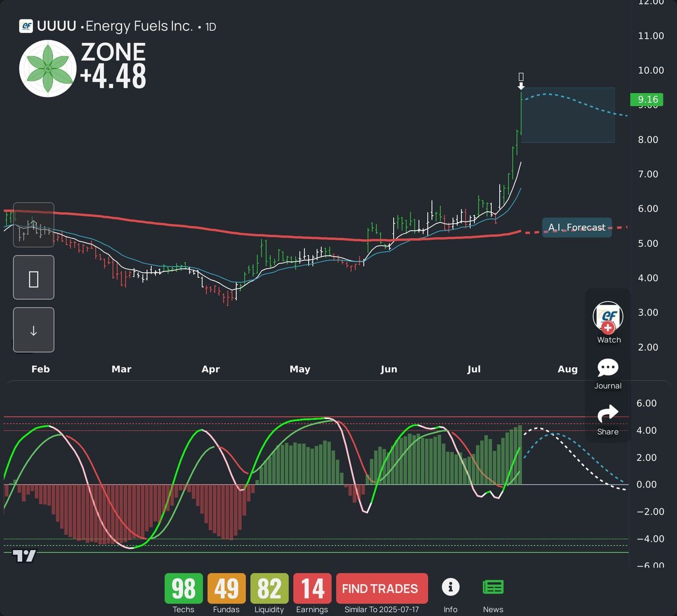
Task: Open the Info circle icon
Action: point(451,587)
